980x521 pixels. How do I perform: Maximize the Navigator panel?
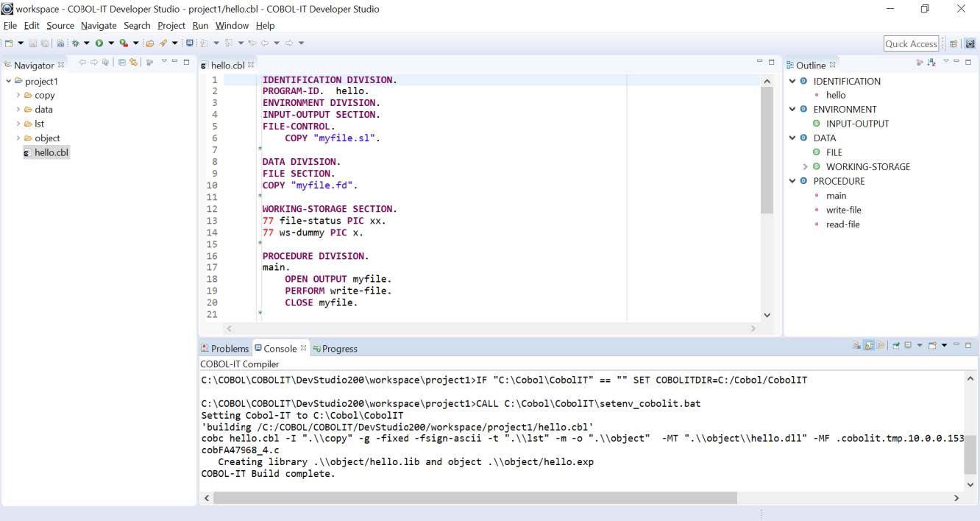coord(186,63)
